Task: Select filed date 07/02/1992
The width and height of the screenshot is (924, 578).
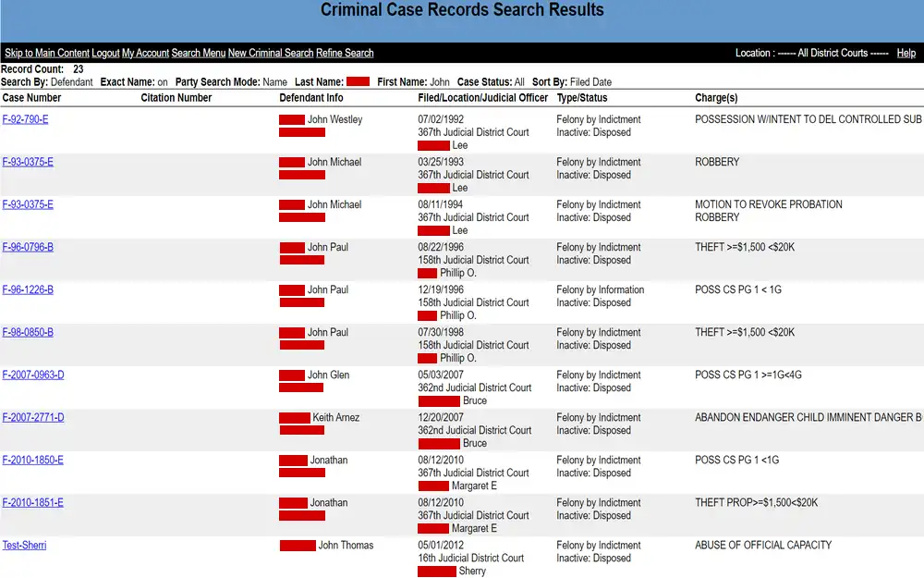Action: pyautogui.click(x=441, y=119)
